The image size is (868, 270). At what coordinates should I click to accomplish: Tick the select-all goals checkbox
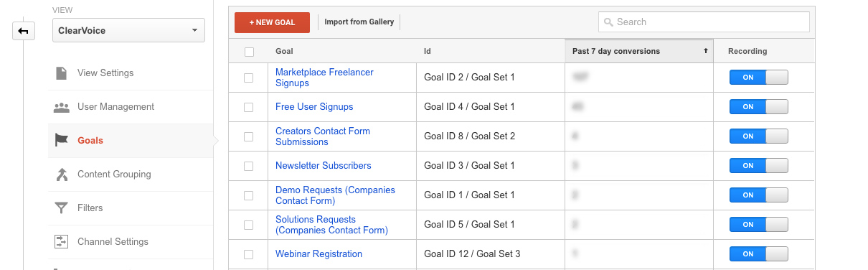point(249,52)
